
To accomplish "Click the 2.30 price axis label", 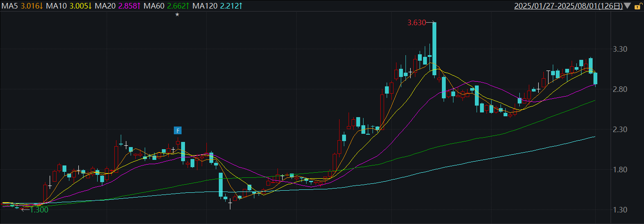I will (x=620, y=130).
